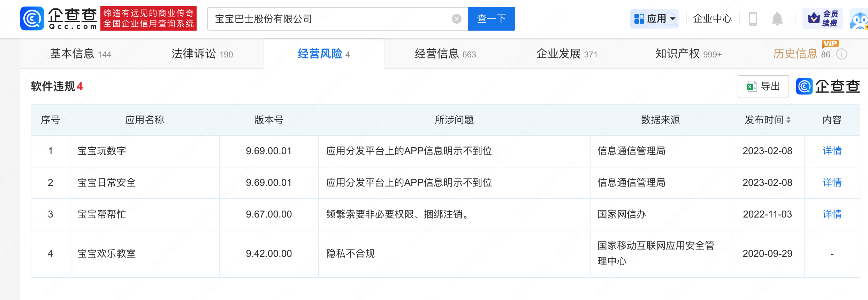The height and width of the screenshot is (300, 868).
Task: Go to 企业中心
Action: (x=712, y=19)
